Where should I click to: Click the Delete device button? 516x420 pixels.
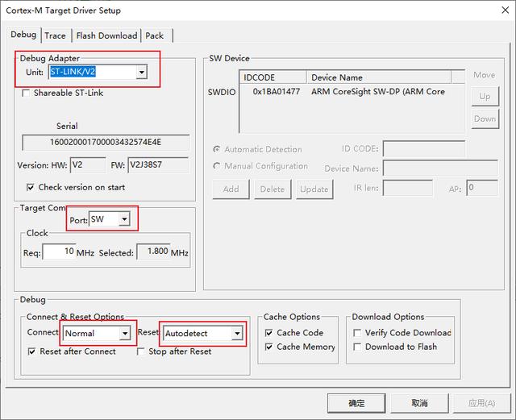273,189
